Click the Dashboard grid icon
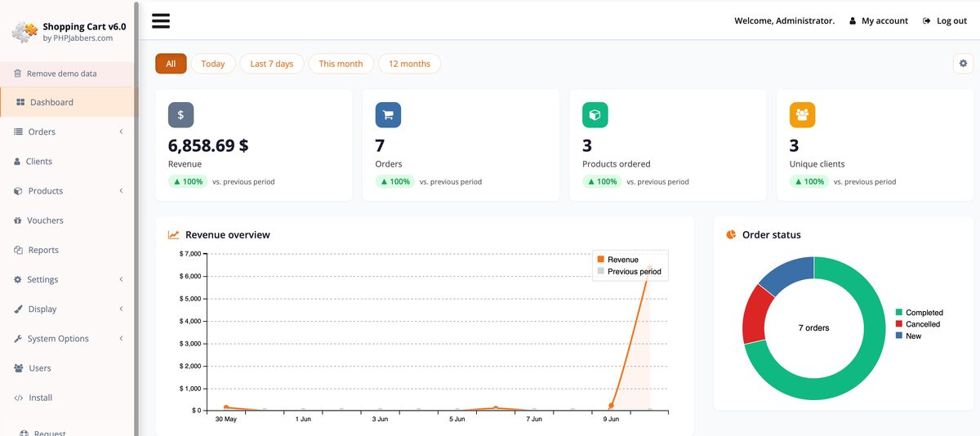The height and width of the screenshot is (436, 980). coord(20,102)
